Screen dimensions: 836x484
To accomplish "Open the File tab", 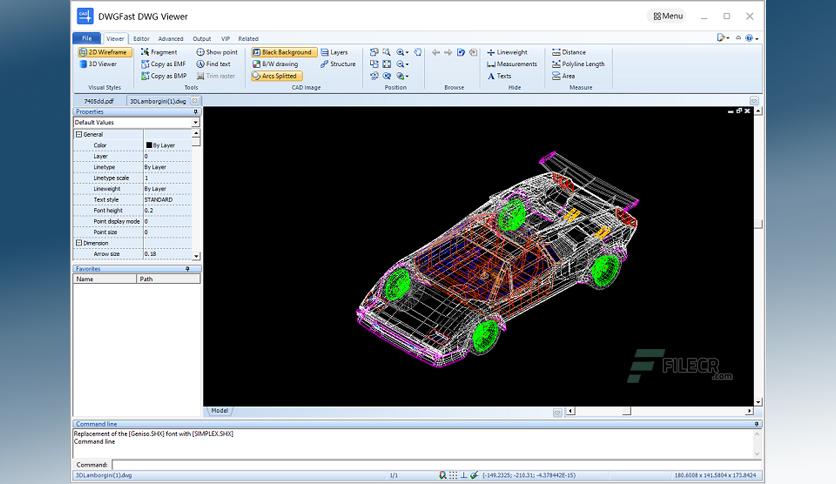I will [x=86, y=38].
